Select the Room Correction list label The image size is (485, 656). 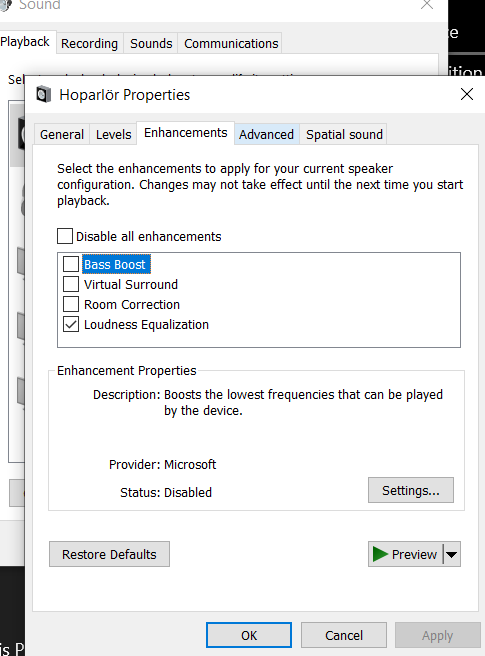[x=132, y=305]
